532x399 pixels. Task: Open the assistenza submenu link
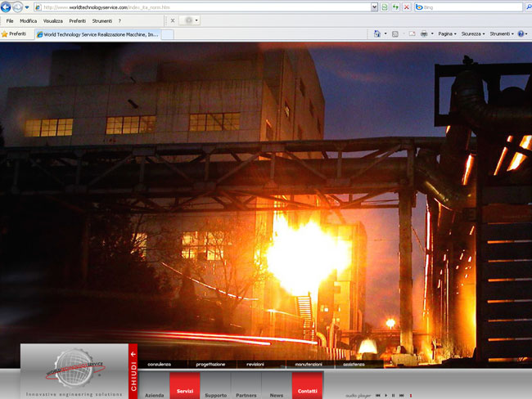tap(354, 365)
